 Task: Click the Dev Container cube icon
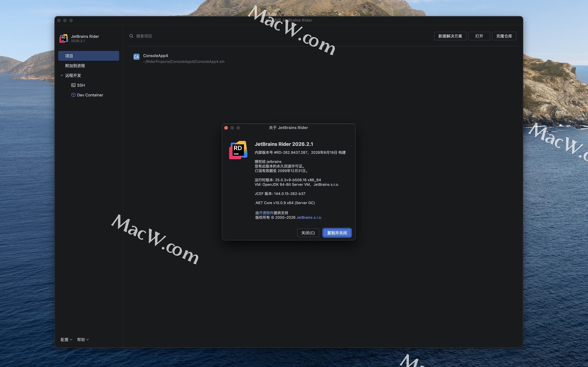click(x=73, y=95)
